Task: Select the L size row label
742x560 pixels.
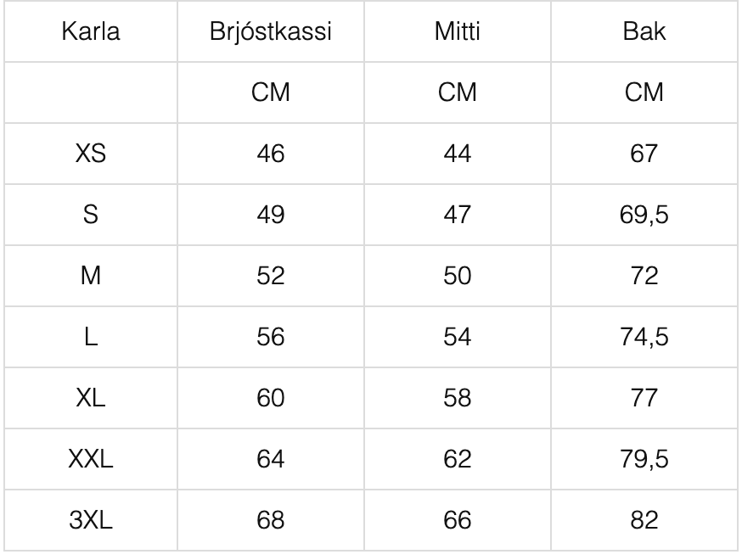Action: coord(90,337)
